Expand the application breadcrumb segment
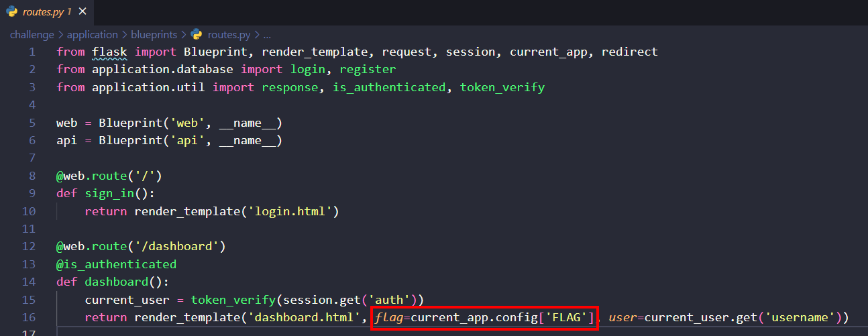This screenshot has width=868, height=336. coord(92,34)
